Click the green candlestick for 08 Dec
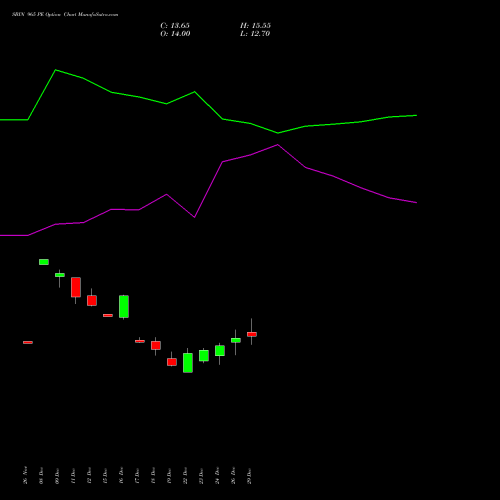Viewport: 500px width, 500px height. pos(44,262)
